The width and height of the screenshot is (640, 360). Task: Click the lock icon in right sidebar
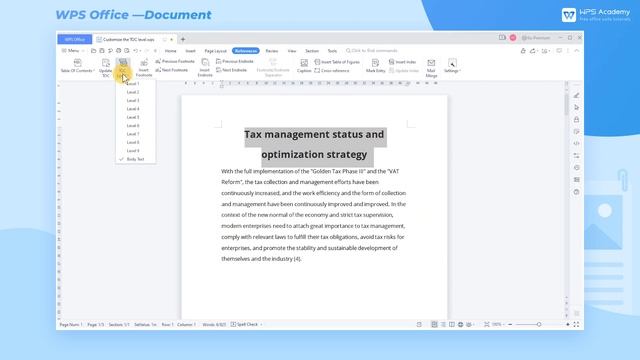pyautogui.click(x=576, y=120)
